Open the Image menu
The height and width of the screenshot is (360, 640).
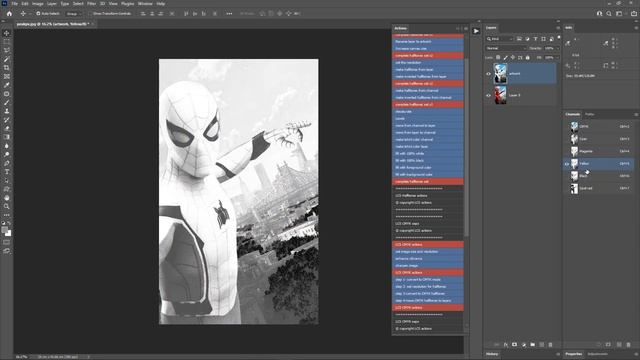pos(38,4)
